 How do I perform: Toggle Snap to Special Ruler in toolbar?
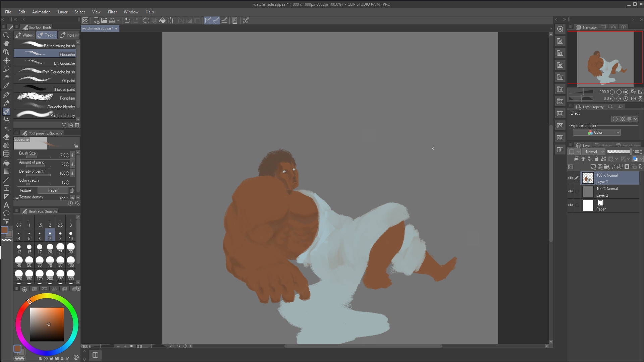(216, 20)
